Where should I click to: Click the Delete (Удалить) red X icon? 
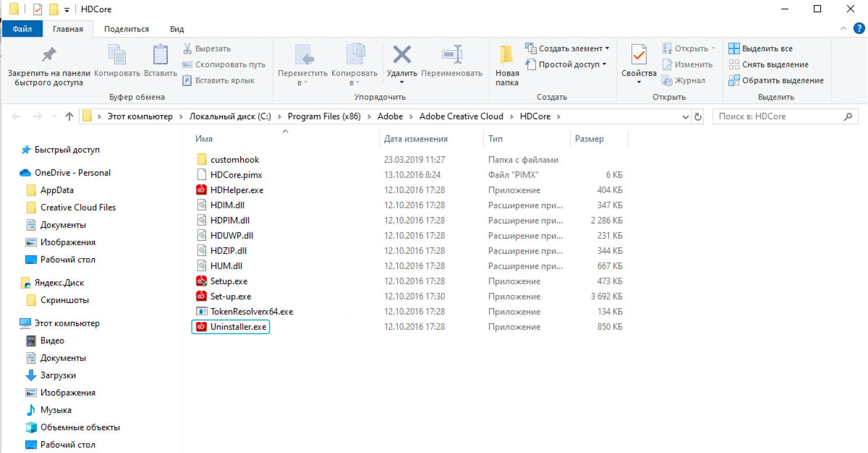pos(401,55)
